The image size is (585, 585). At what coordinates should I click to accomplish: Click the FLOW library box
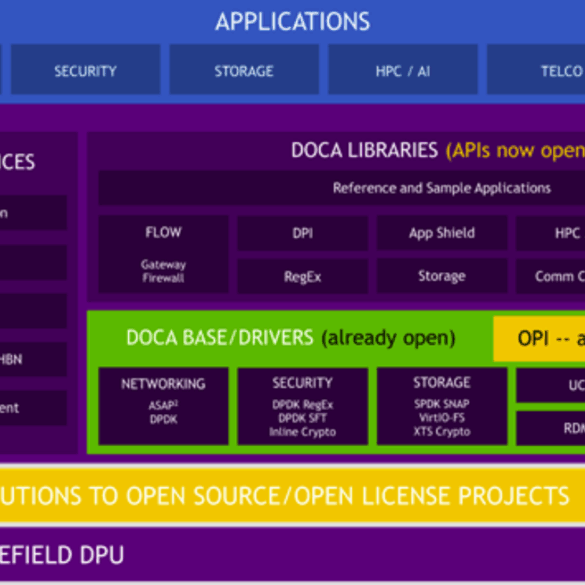point(163,254)
